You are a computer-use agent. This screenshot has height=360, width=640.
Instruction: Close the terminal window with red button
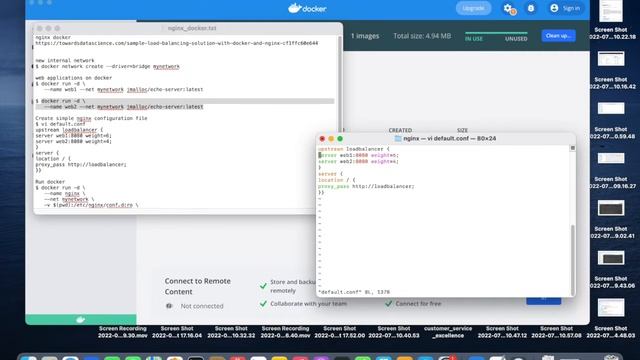click(322, 139)
